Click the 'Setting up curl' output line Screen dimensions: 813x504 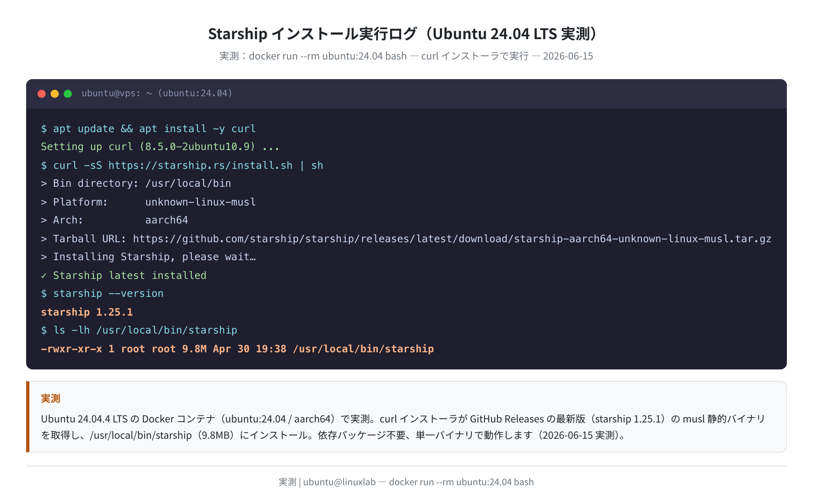160,147
